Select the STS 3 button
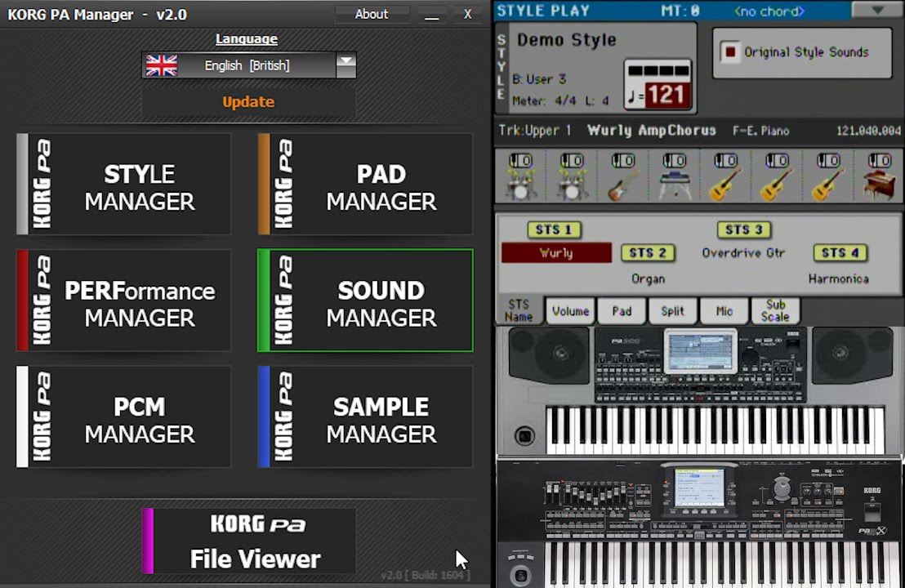 [744, 229]
